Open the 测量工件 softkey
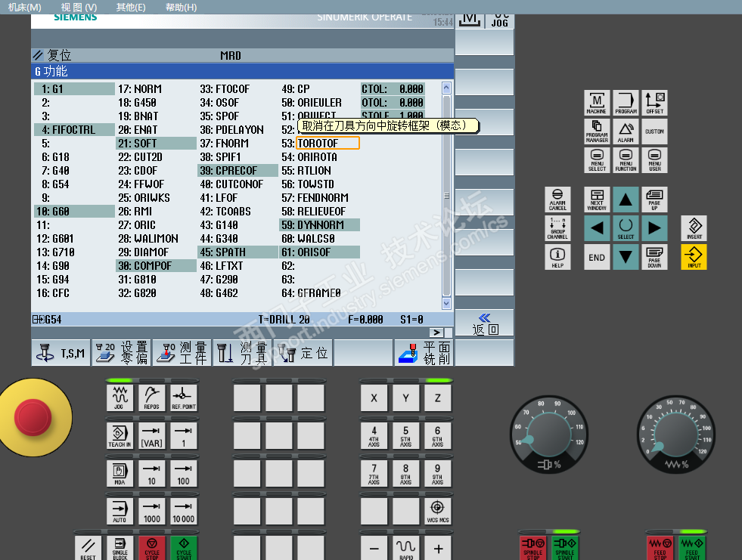Image resolution: width=742 pixels, height=560 pixels. (x=182, y=353)
